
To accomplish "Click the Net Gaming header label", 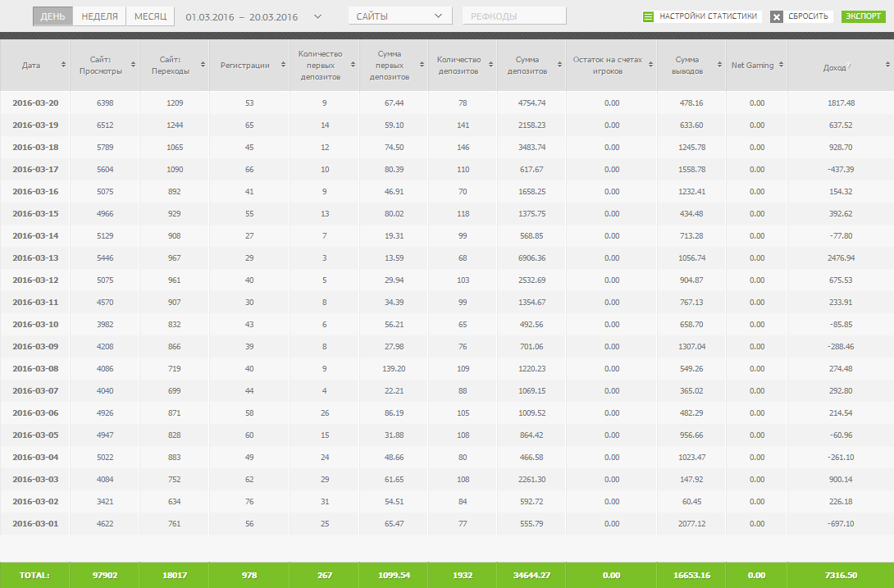I will pyautogui.click(x=753, y=65).
